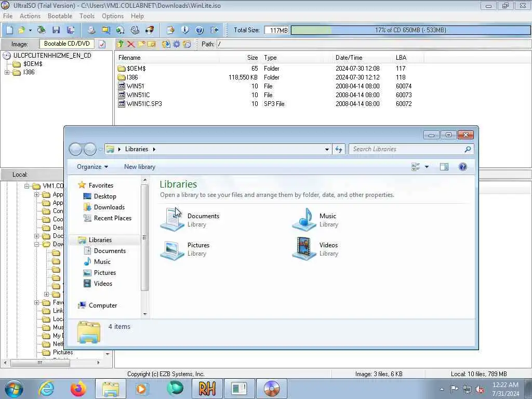Select the WIN51IC.SP3 file row
This screenshot has height=399, width=532.
pyautogui.click(x=265, y=104)
